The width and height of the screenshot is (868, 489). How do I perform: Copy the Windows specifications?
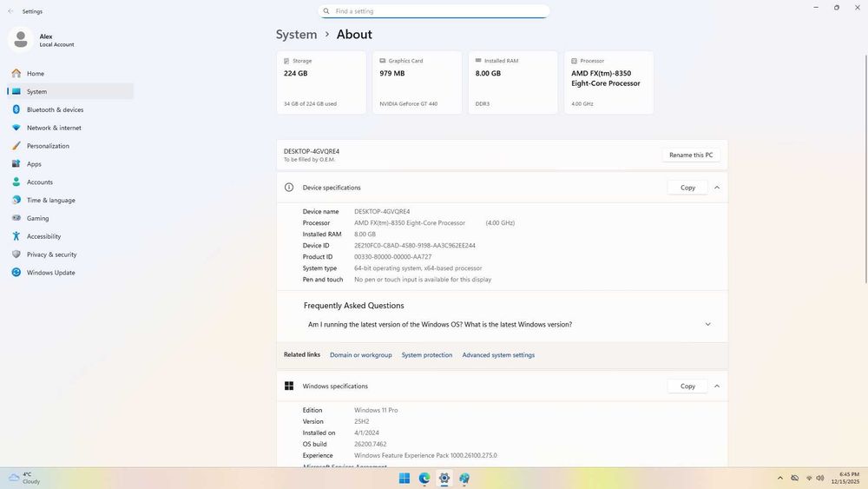point(687,386)
